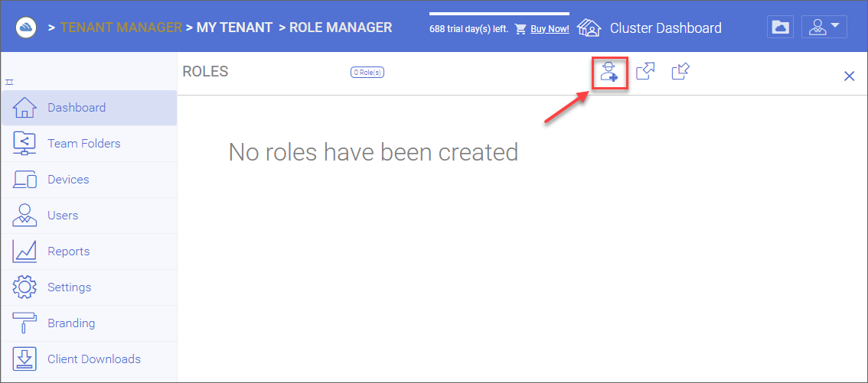Click the export roles icon

[645, 72]
